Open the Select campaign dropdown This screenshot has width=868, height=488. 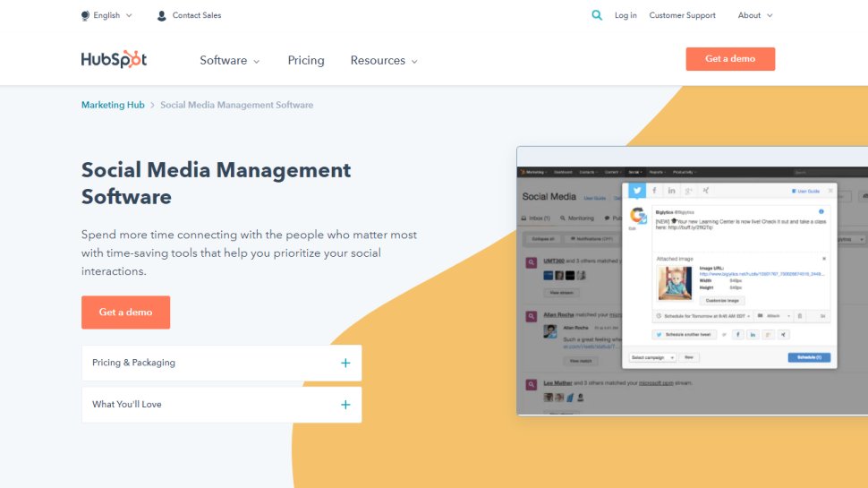pyautogui.click(x=652, y=358)
